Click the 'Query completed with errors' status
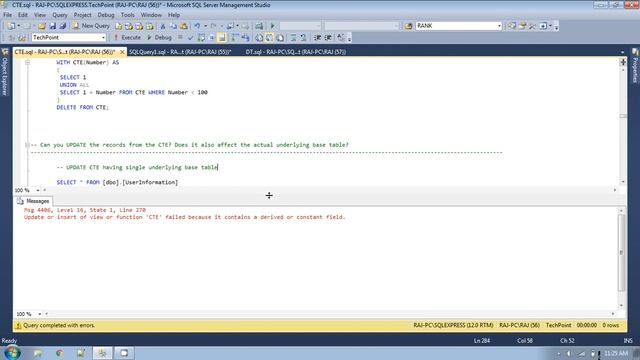 click(59, 325)
